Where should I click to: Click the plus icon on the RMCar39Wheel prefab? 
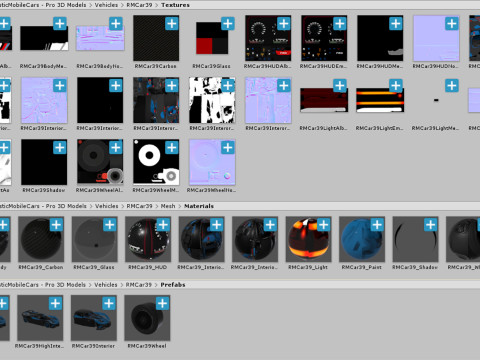pyautogui.click(x=162, y=304)
